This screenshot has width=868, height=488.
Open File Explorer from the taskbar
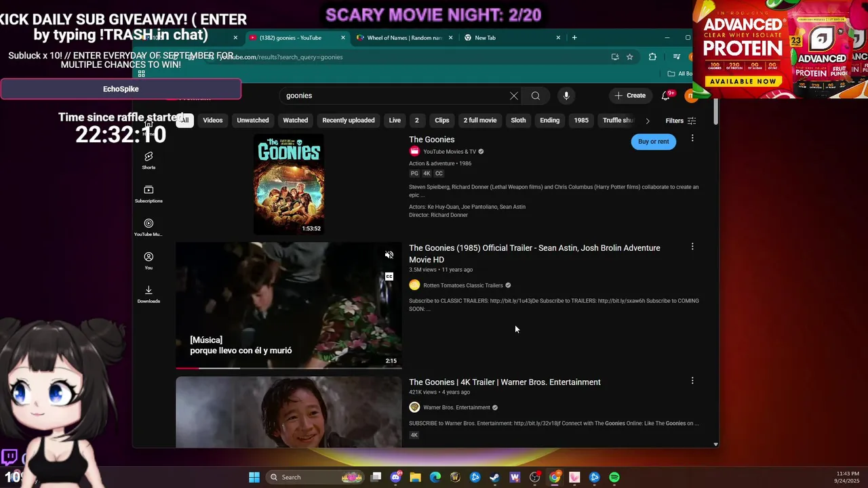[x=416, y=477]
